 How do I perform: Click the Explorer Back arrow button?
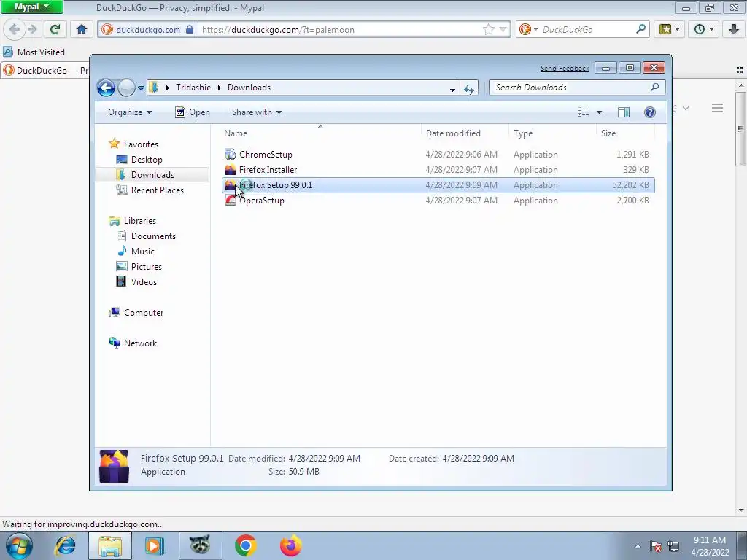tap(106, 87)
